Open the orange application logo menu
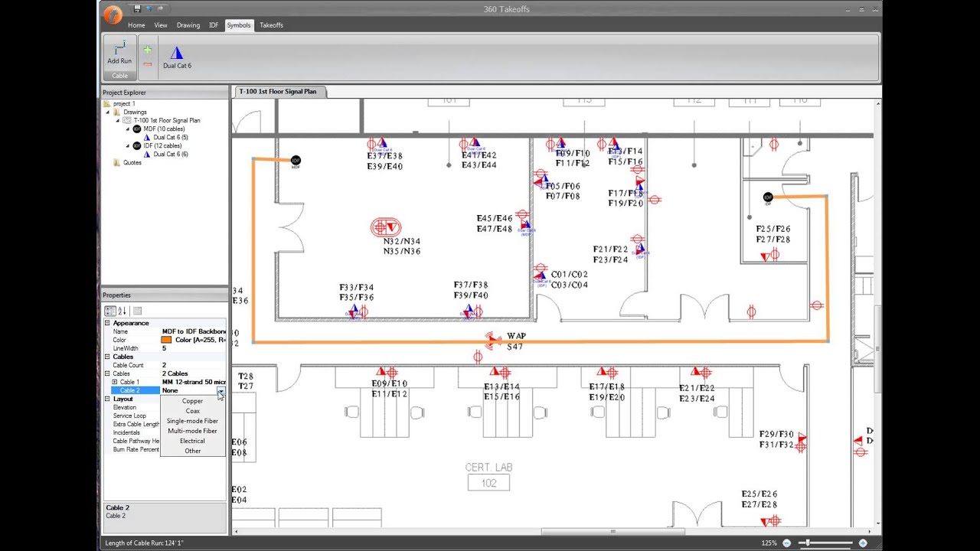 (113, 14)
